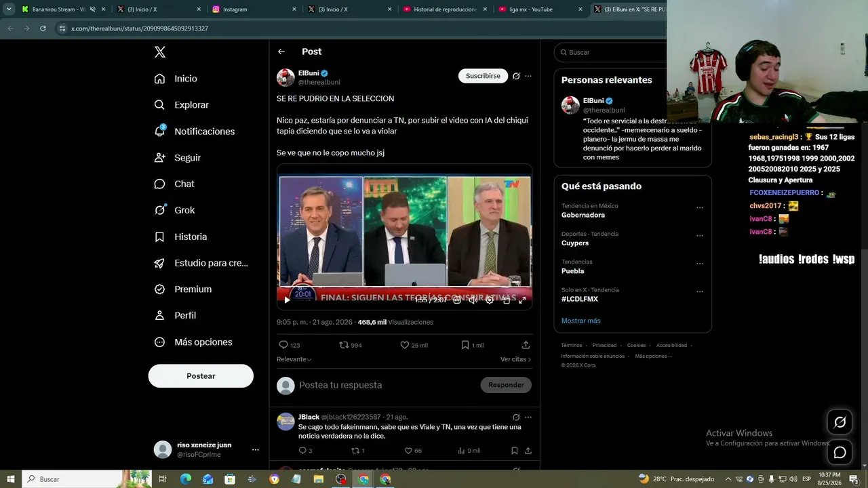Open the Relevante sort dropdown

pos(294,359)
